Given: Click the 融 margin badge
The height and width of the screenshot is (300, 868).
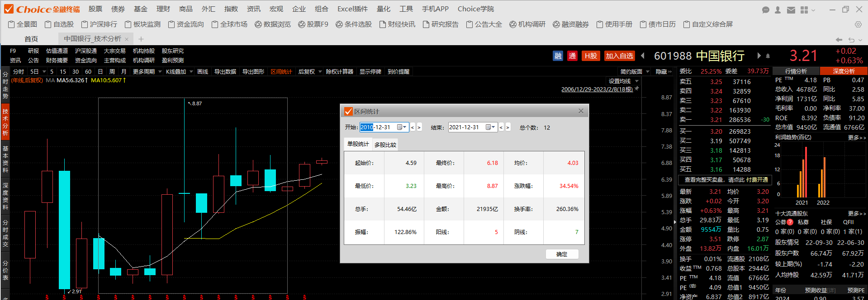Looking at the screenshot, I should (558, 56).
